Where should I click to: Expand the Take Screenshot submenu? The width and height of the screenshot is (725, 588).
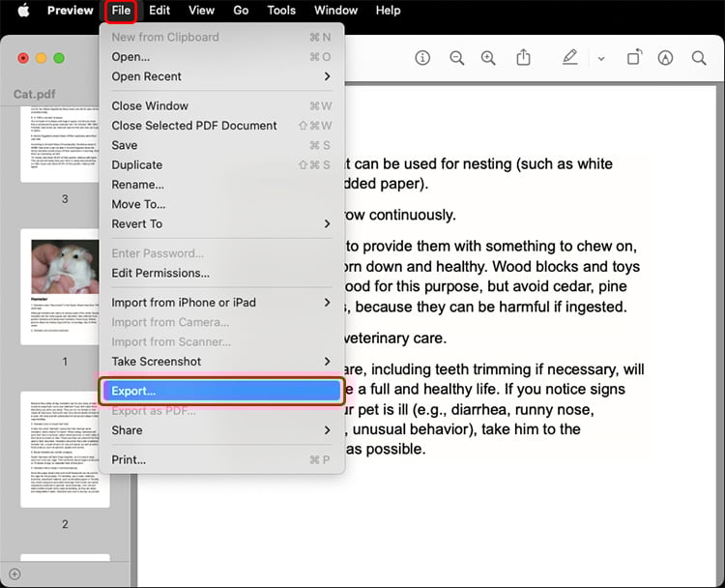(x=222, y=362)
